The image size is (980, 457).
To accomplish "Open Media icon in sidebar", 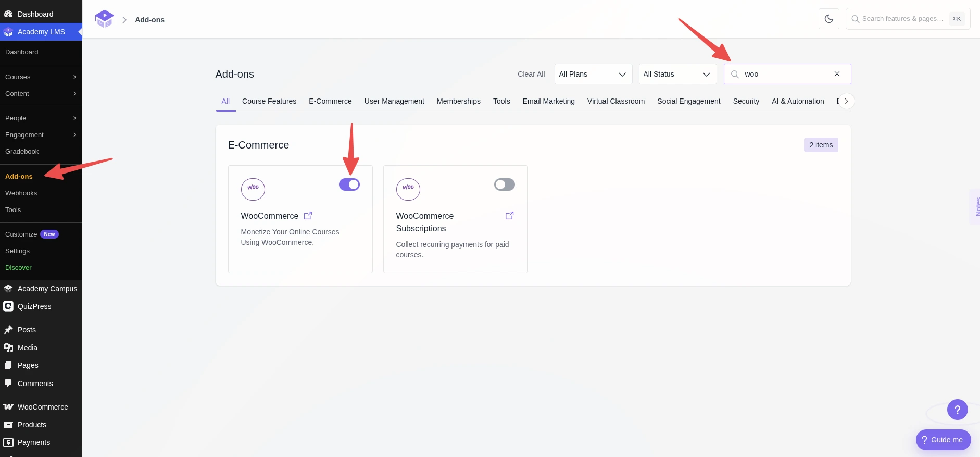I will pos(8,348).
